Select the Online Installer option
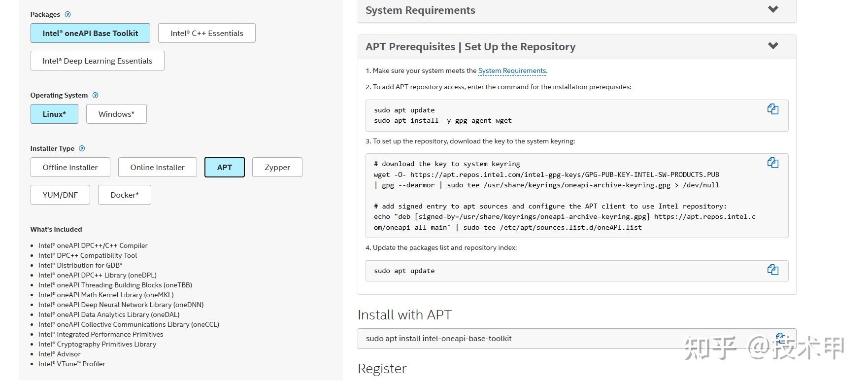Viewport: 868px width, 383px height. (158, 167)
